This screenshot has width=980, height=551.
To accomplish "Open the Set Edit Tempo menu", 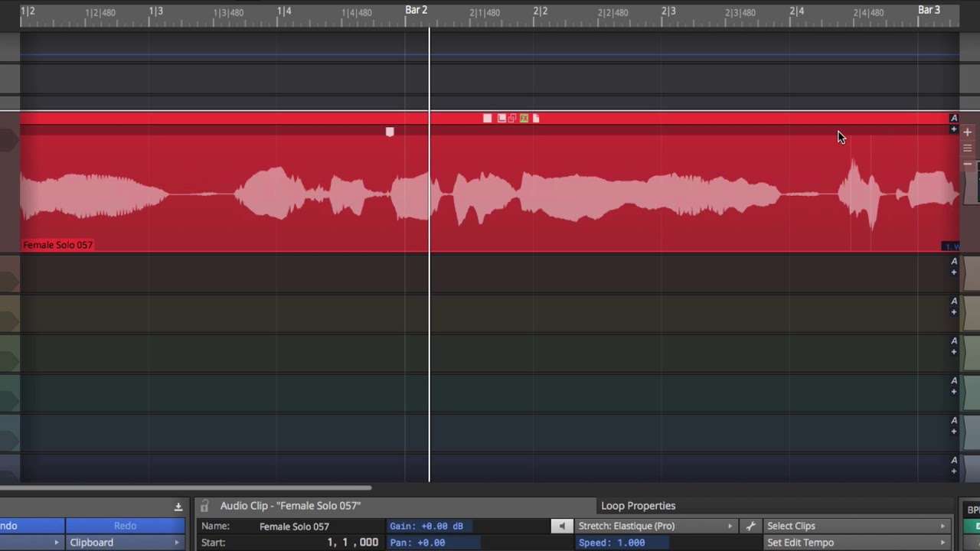I will pyautogui.click(x=857, y=543).
